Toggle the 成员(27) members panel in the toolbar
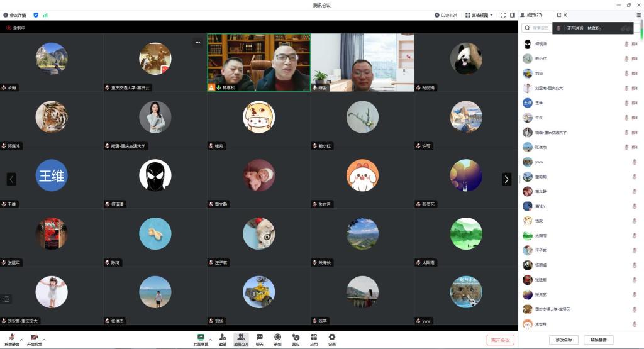This screenshot has width=644, height=349. 241,340
